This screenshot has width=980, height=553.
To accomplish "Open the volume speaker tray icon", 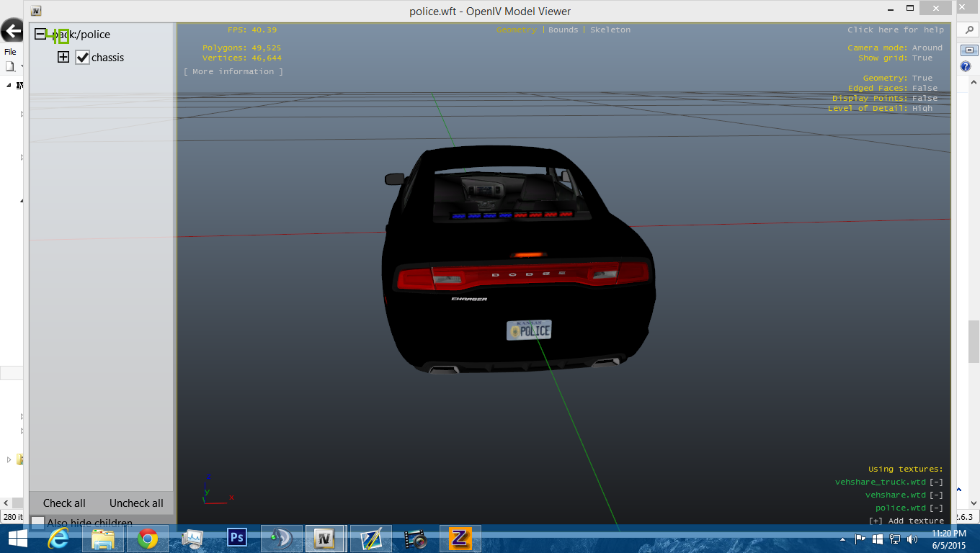I will [x=912, y=539].
